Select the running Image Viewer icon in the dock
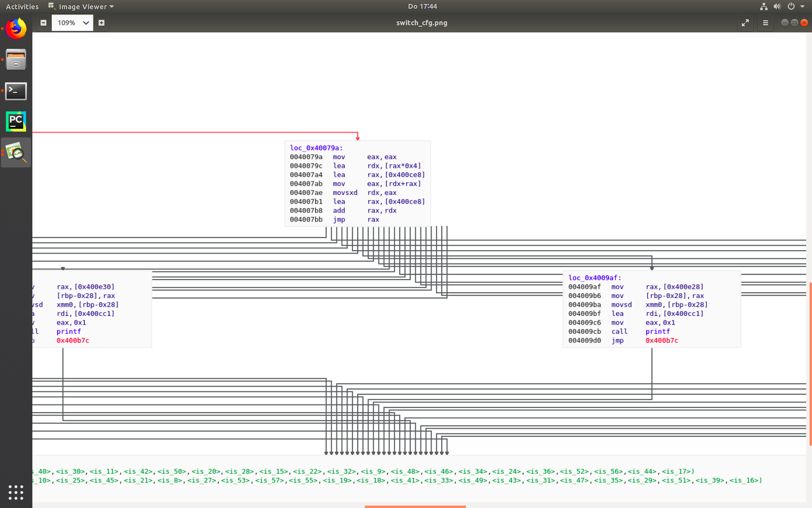 (16, 152)
